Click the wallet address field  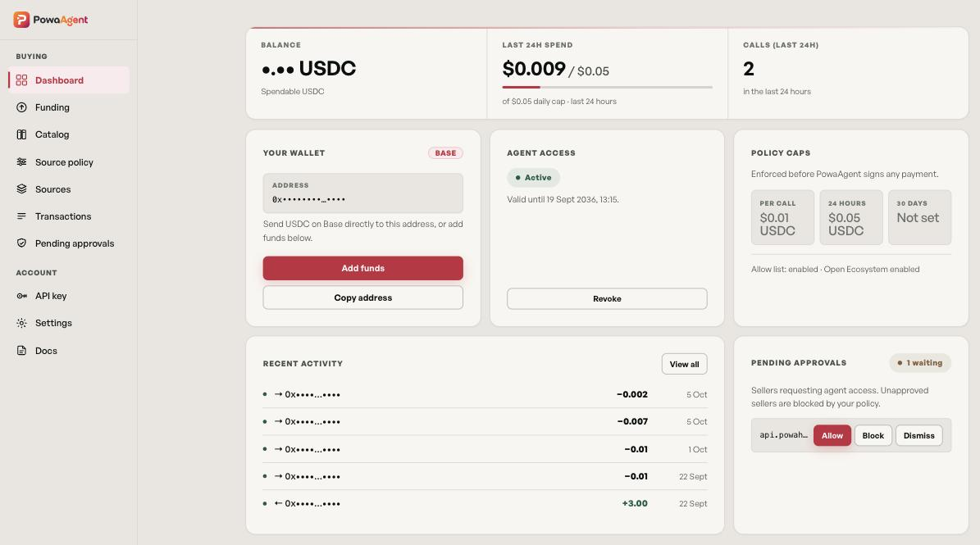pyautogui.click(x=362, y=193)
